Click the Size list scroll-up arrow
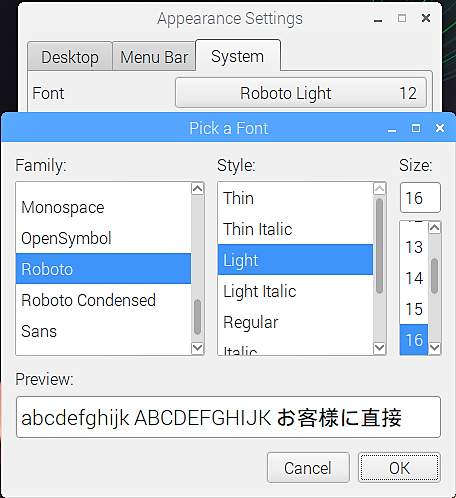The image size is (456, 498). 435,228
